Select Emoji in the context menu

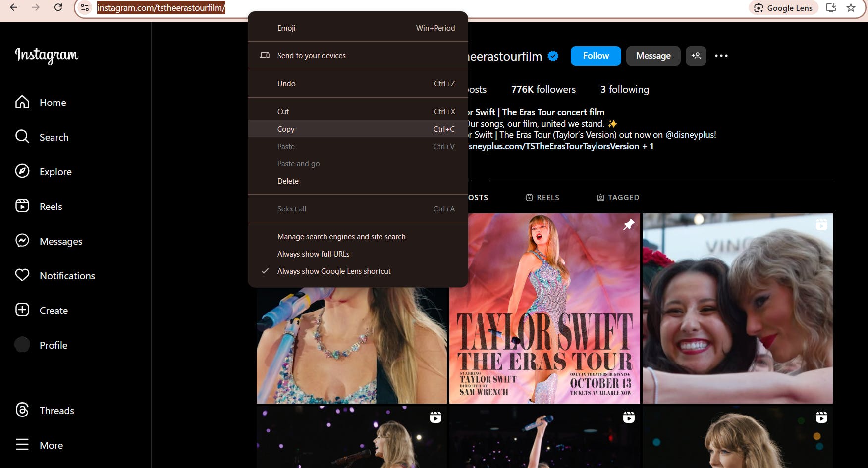pyautogui.click(x=358, y=28)
